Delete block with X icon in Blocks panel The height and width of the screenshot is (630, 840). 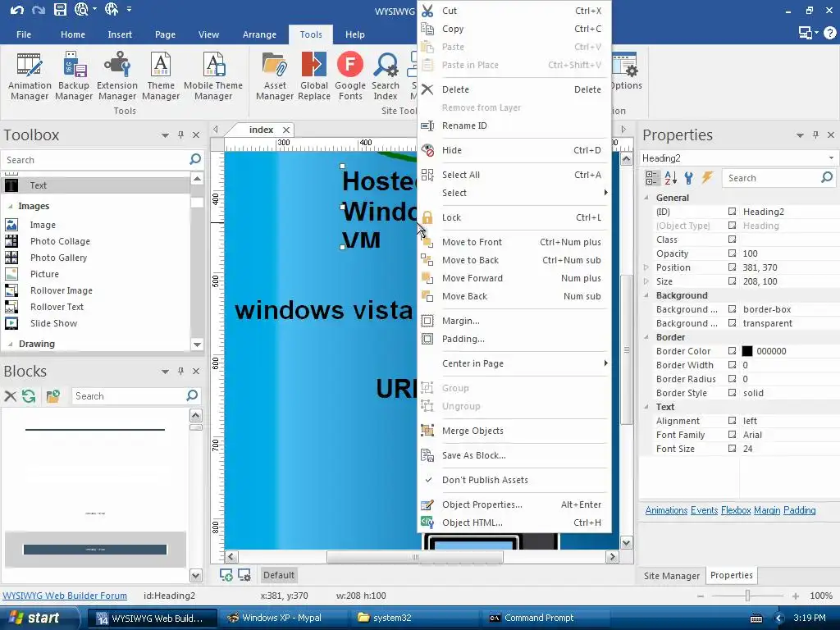pyautogui.click(x=10, y=396)
